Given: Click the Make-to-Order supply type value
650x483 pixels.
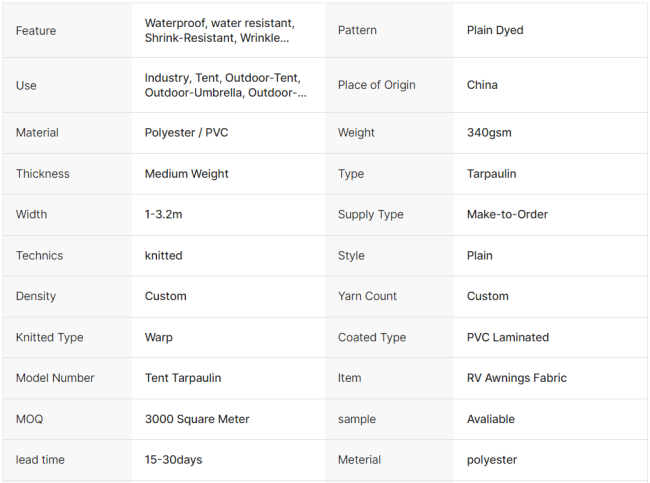Looking at the screenshot, I should [507, 214].
